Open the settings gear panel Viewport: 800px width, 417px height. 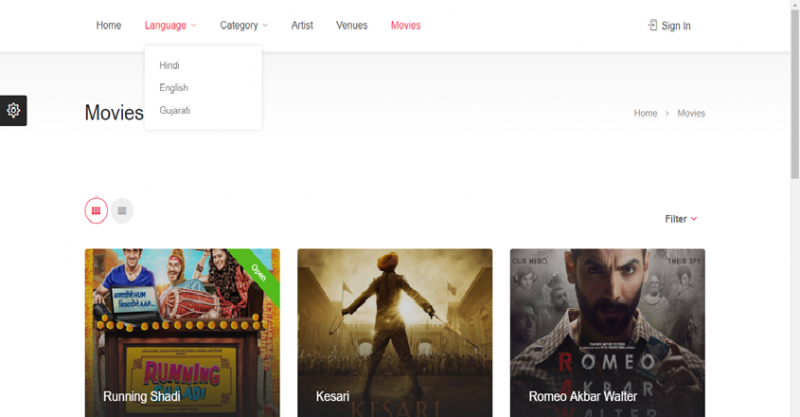[x=13, y=110]
